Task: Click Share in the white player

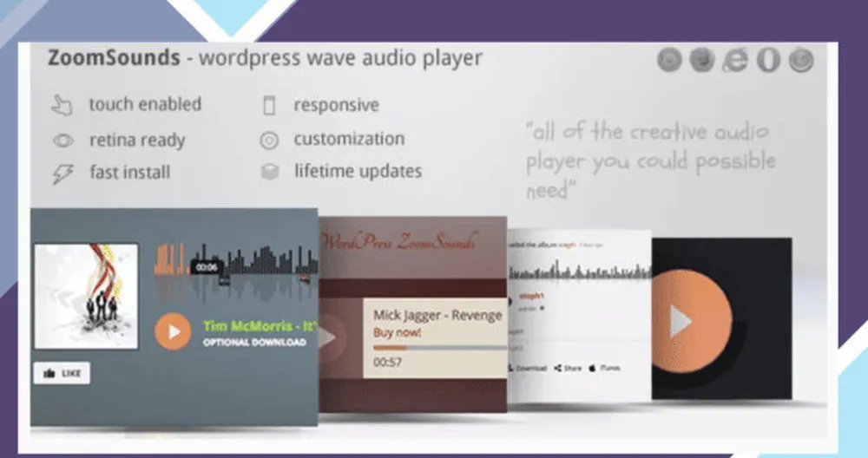Action: [568, 368]
